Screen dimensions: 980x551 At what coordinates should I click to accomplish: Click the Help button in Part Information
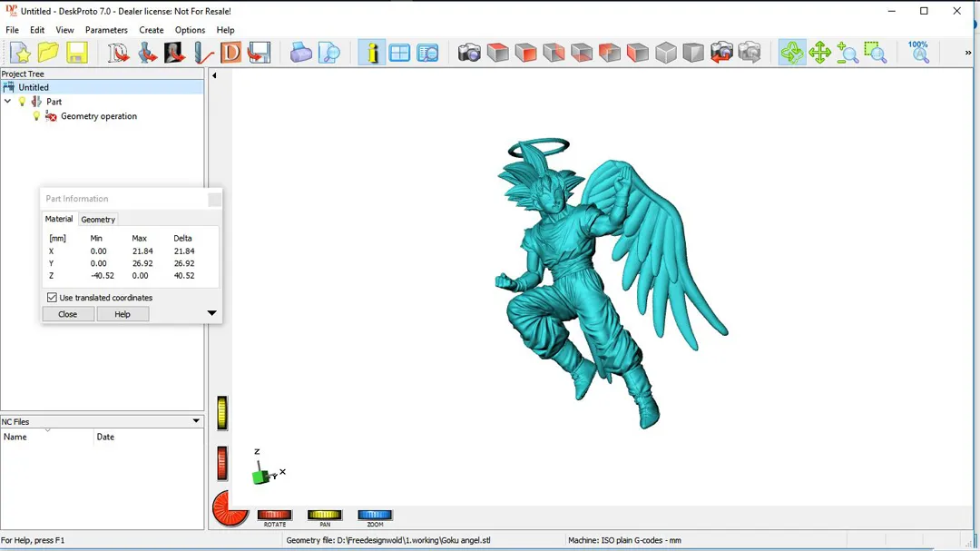pos(122,314)
